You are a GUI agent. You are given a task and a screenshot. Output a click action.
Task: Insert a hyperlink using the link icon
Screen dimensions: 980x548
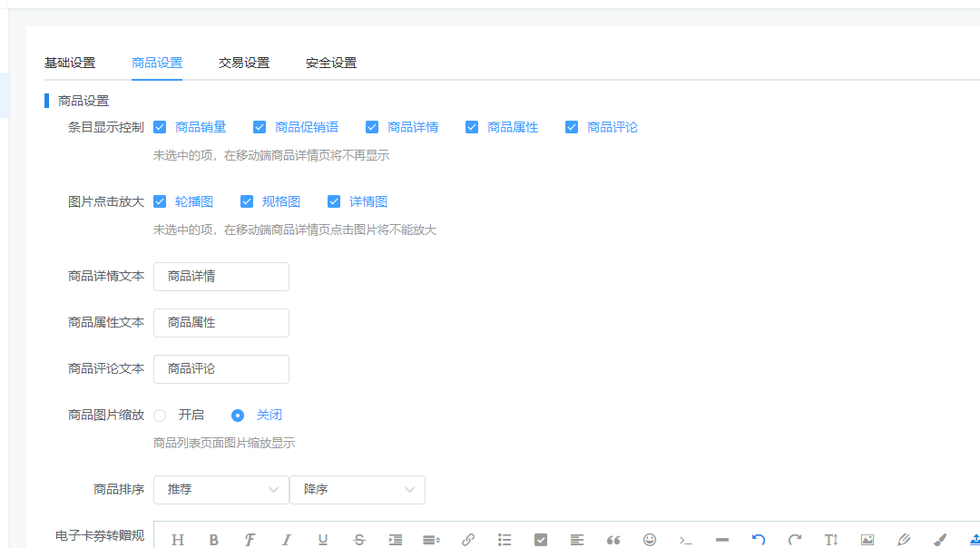(x=467, y=538)
